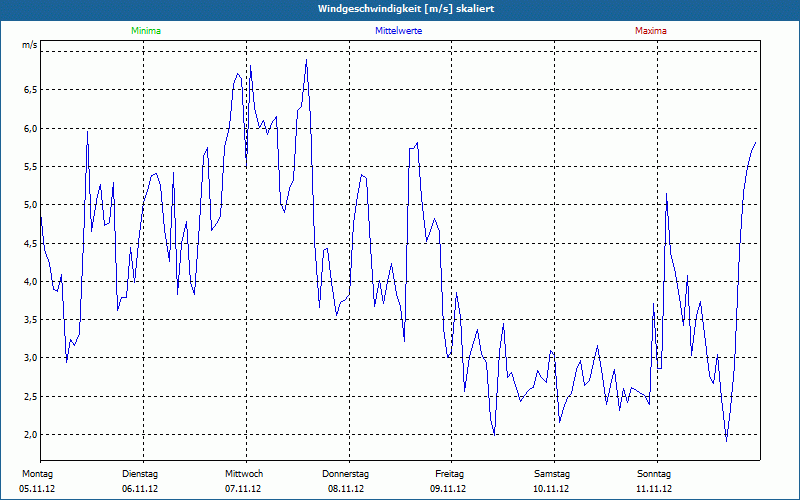The image size is (800, 500).
Task: Click the chart title Windgeschwindigkeit [m/s] skaliert
Action: [x=406, y=9]
